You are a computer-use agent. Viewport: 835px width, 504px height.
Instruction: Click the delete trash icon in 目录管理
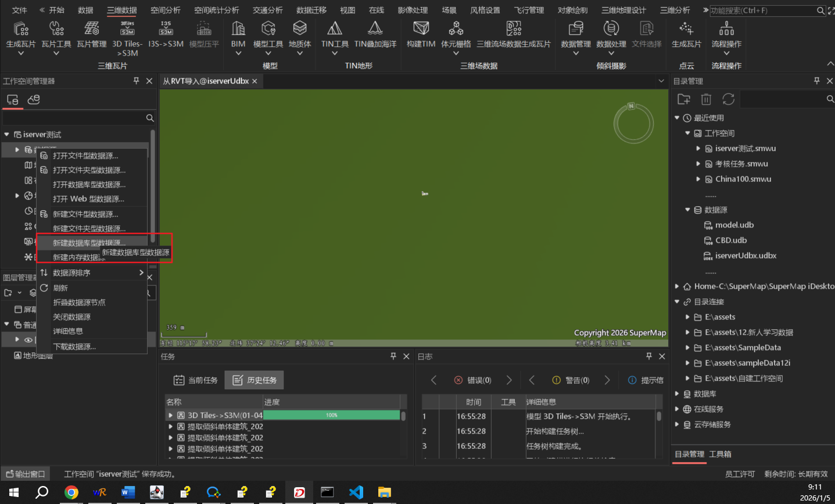706,99
